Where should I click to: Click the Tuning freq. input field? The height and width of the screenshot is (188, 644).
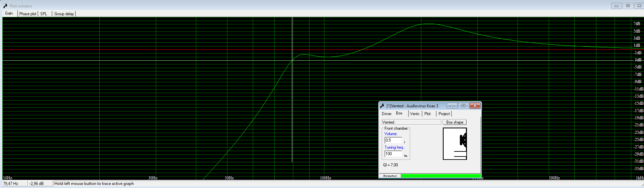point(393,154)
